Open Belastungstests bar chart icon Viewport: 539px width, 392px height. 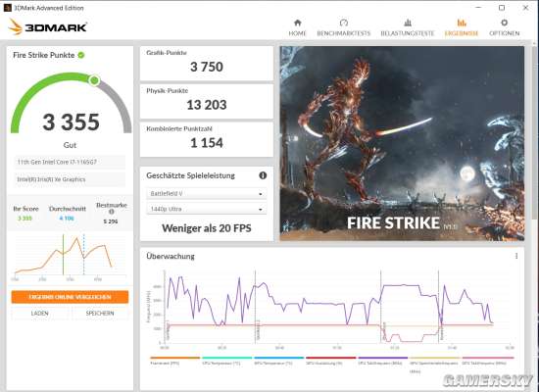pos(408,23)
